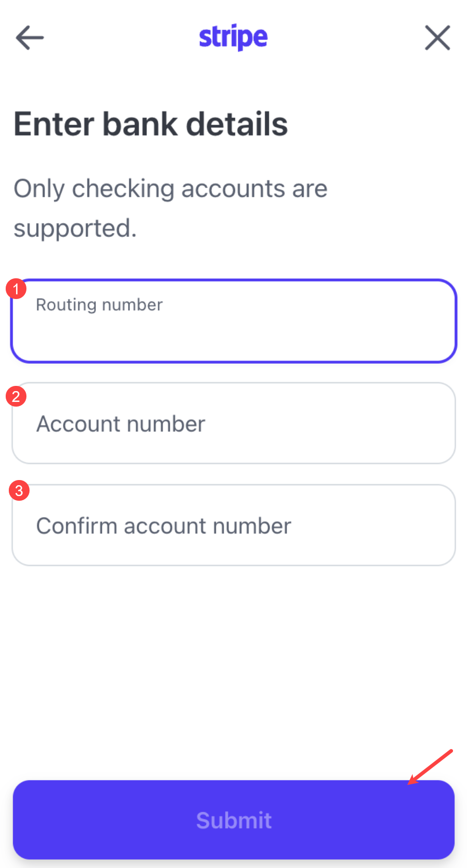The width and height of the screenshot is (467, 868).
Task: Click the right end of the Account number field
Action: [430, 423]
